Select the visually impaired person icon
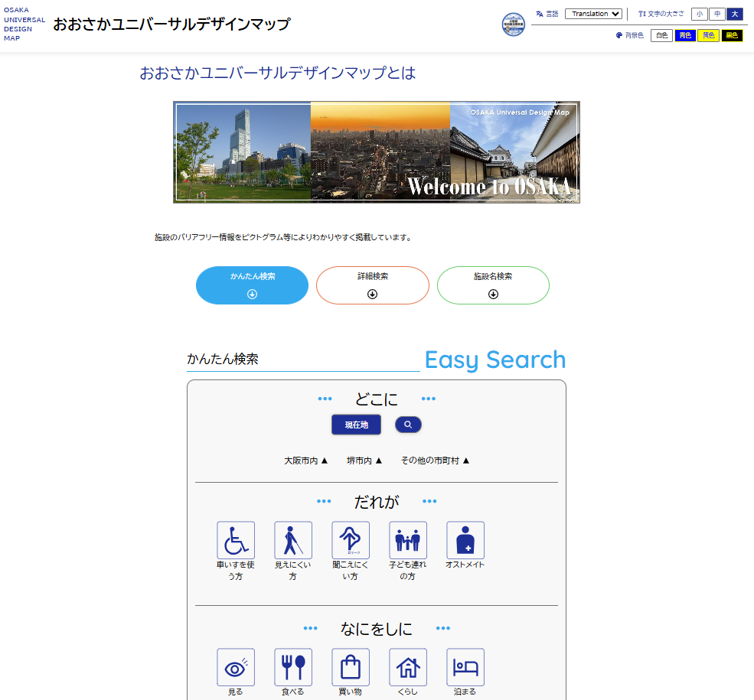 pyautogui.click(x=293, y=540)
